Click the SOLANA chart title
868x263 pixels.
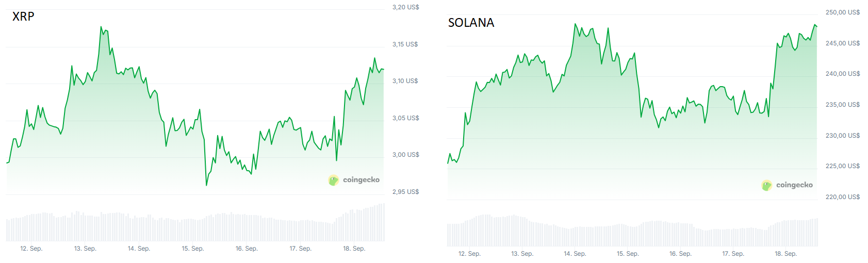471,23
